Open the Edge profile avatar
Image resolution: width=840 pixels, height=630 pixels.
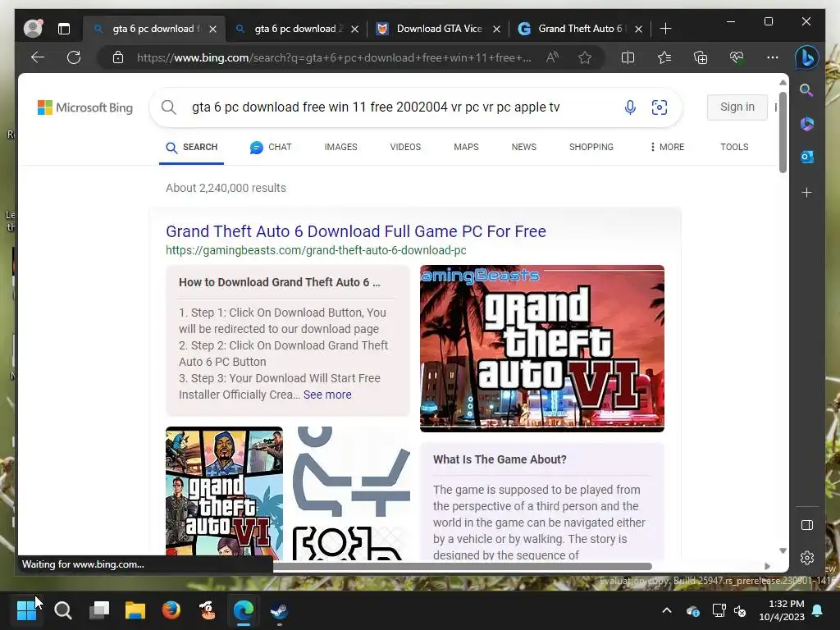(x=33, y=29)
